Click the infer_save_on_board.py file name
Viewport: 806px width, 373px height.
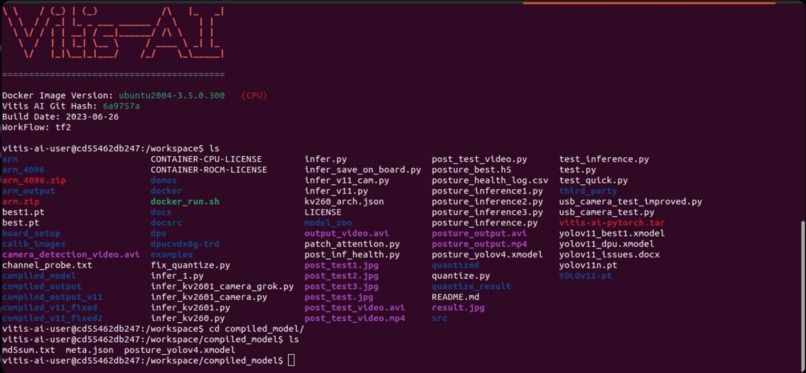click(x=363, y=170)
